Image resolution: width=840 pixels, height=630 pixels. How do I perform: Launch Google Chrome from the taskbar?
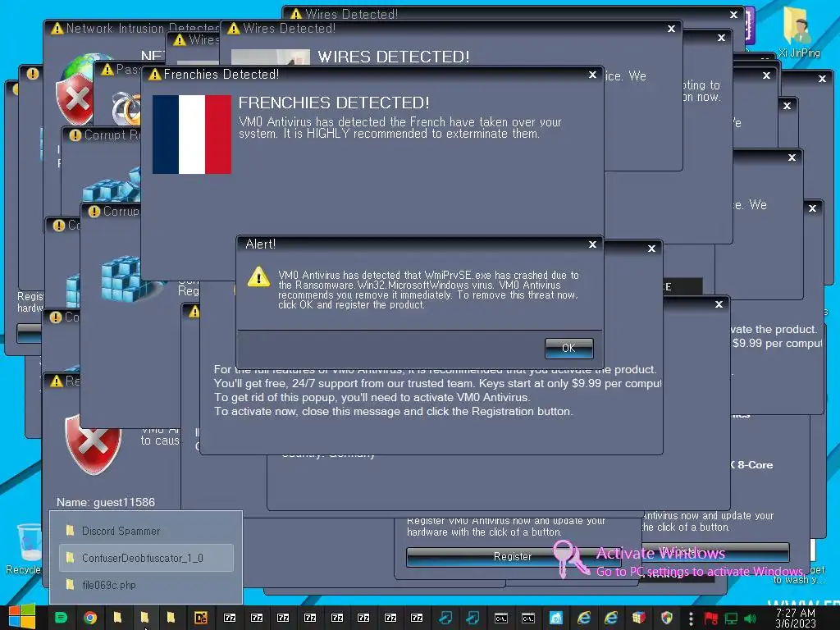90,618
